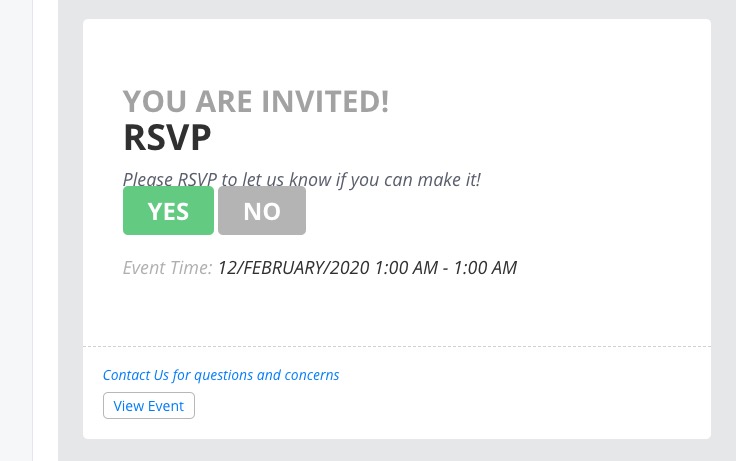
Task: Click the event end time after the dash
Action: [485, 268]
